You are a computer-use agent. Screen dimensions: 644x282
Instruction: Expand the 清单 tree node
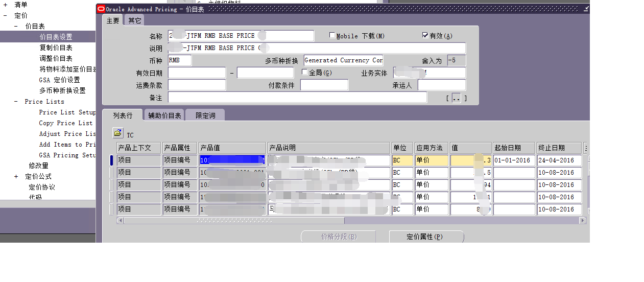(5, 5)
